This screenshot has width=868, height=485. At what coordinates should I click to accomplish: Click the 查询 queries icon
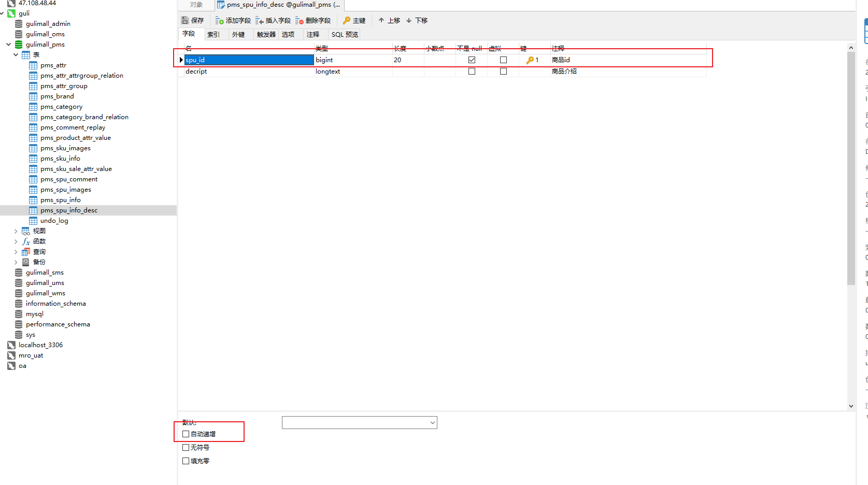coord(25,252)
